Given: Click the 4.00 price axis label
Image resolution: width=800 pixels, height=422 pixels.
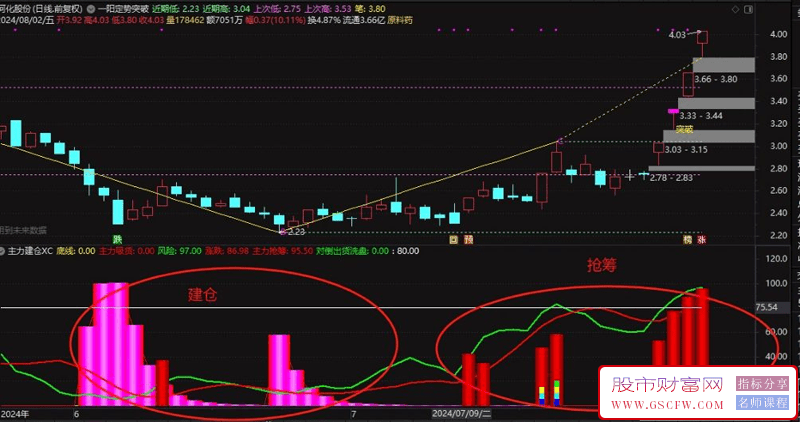Looking at the screenshot, I should pos(779,34).
